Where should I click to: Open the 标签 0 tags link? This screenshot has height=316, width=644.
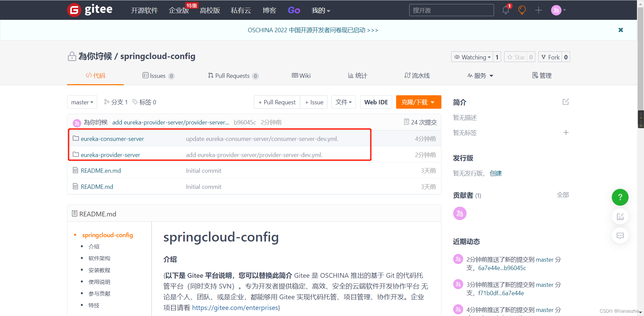[x=144, y=102]
